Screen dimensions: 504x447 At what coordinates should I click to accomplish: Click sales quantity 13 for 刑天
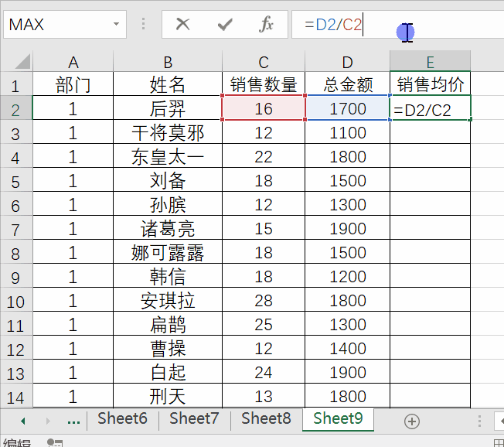264,396
